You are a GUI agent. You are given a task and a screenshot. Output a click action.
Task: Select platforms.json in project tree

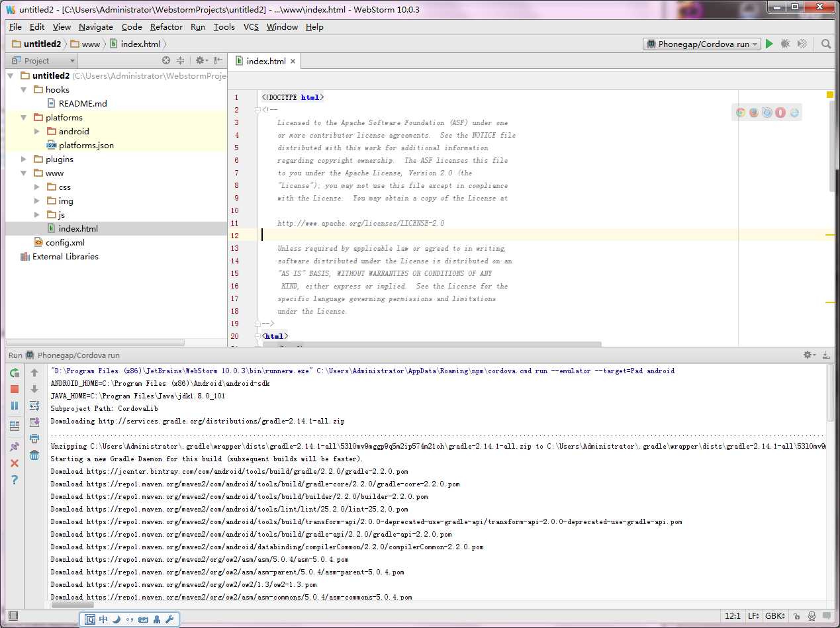(86, 146)
